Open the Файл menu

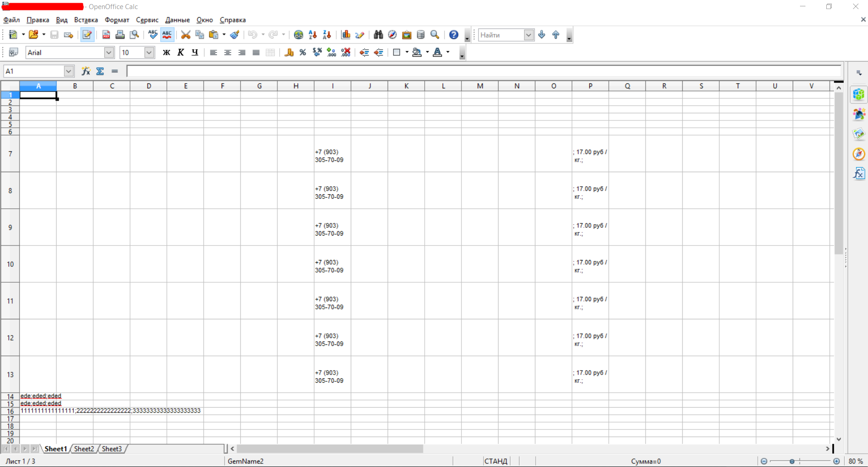click(11, 20)
